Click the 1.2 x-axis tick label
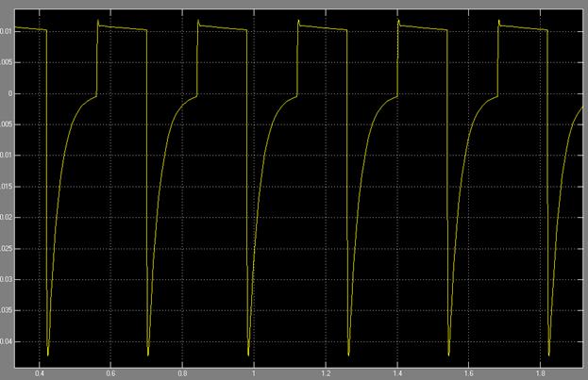The image size is (588, 380). [x=326, y=373]
